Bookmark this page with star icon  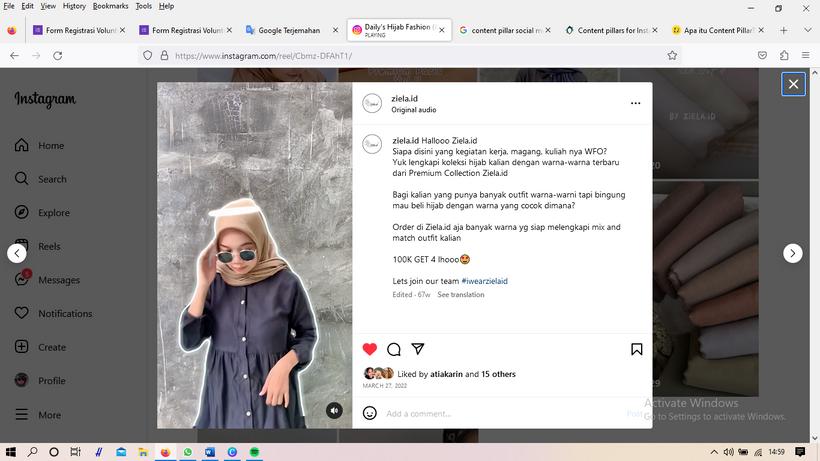click(672, 55)
